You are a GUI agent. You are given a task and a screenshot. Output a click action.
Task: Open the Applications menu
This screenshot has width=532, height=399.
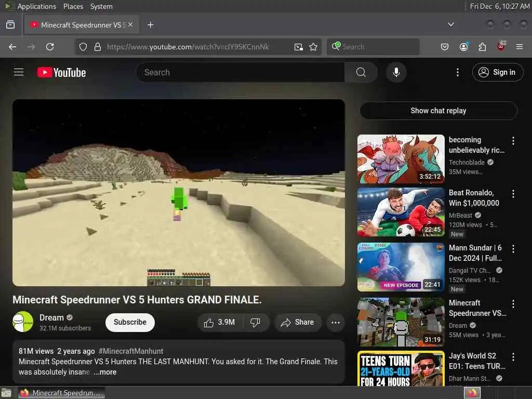37,6
